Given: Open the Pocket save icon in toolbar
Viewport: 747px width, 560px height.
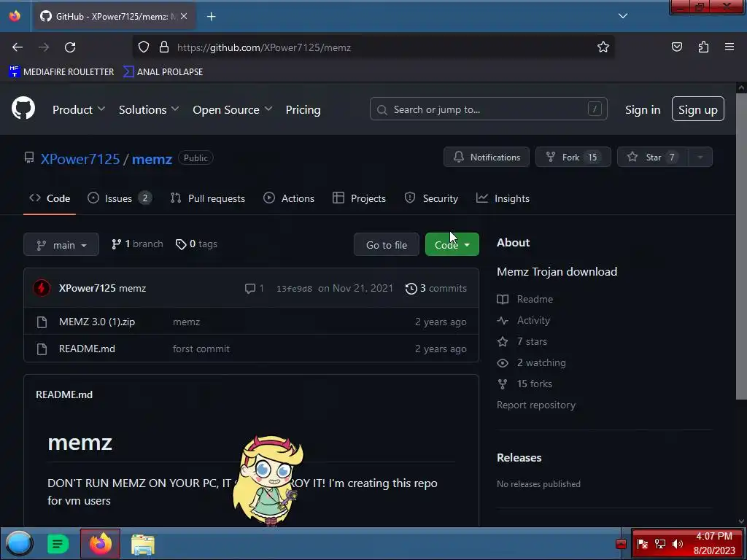Looking at the screenshot, I should (x=676, y=47).
